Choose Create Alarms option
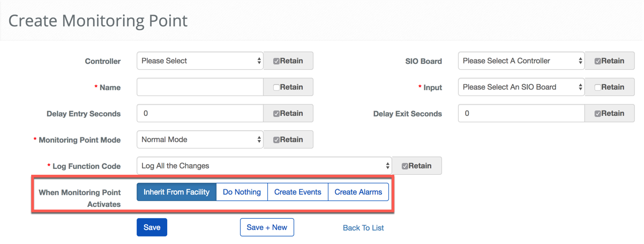 point(358,192)
